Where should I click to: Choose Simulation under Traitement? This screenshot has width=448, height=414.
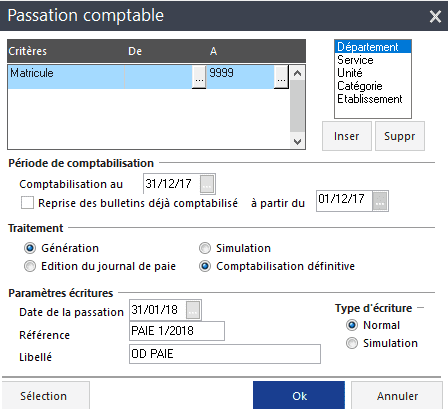pos(205,248)
